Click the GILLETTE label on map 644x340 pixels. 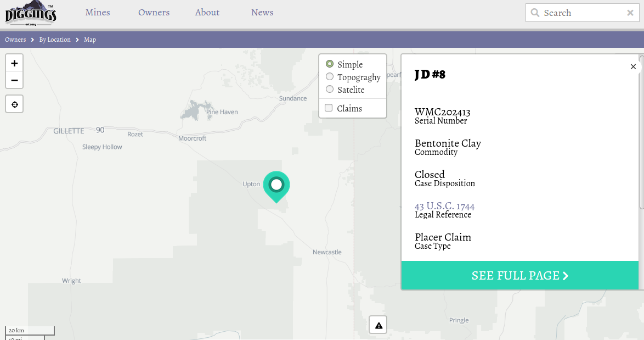point(69,131)
